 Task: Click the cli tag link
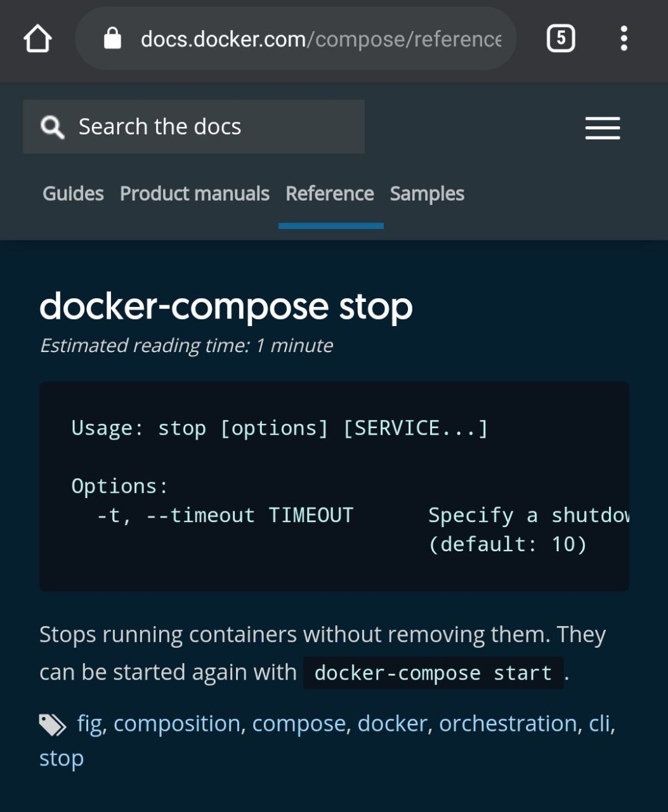point(599,724)
